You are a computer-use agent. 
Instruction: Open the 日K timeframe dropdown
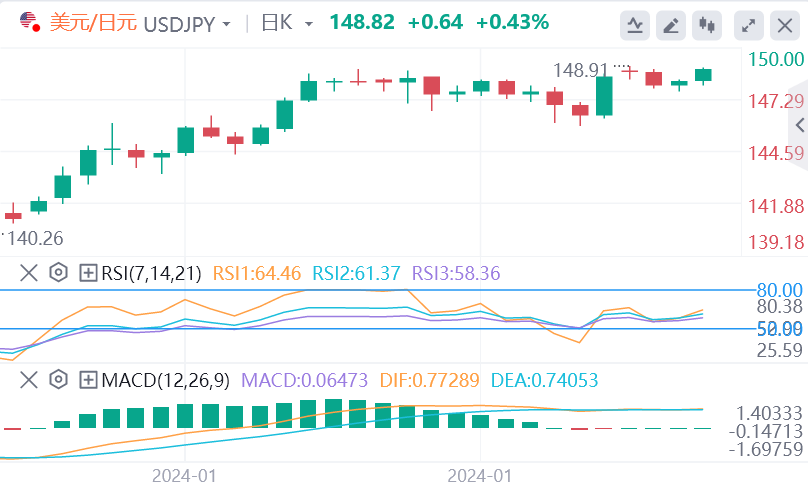point(307,23)
